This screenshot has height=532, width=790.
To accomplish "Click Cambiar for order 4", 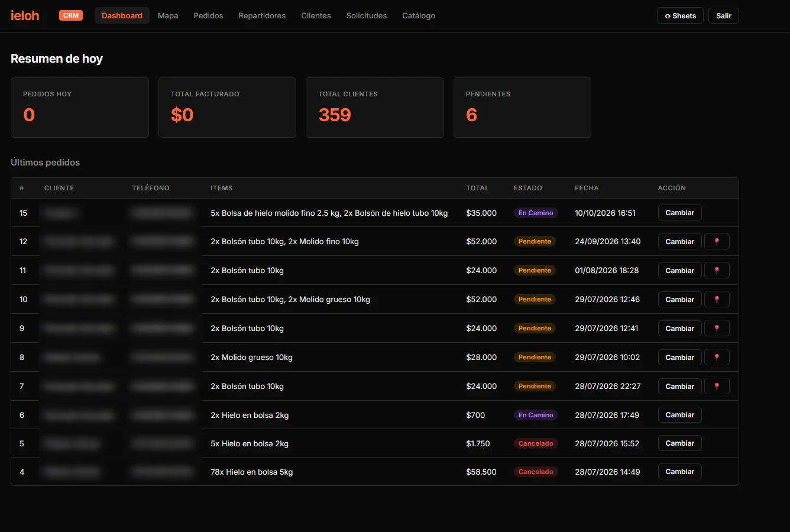I will (x=680, y=472).
